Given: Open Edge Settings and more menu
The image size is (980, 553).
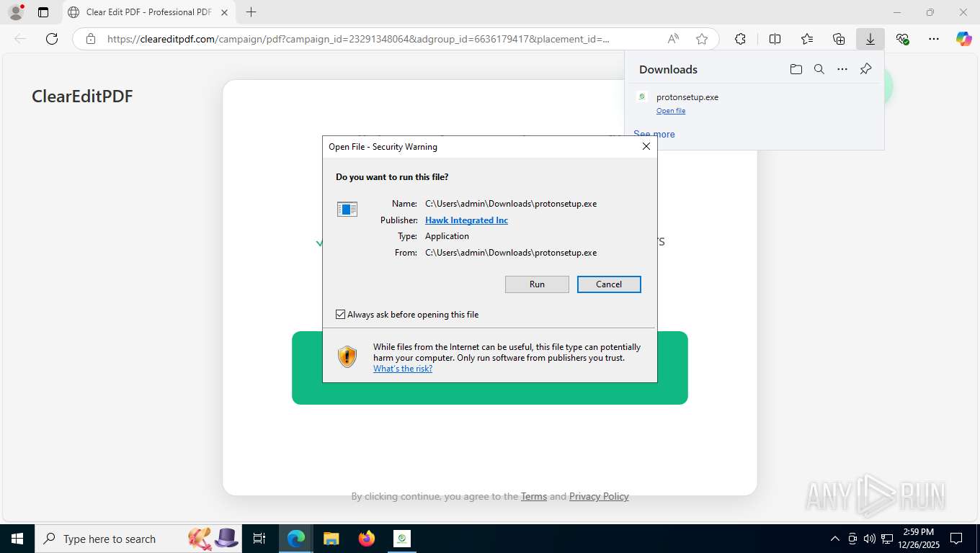Looking at the screenshot, I should tap(934, 39).
